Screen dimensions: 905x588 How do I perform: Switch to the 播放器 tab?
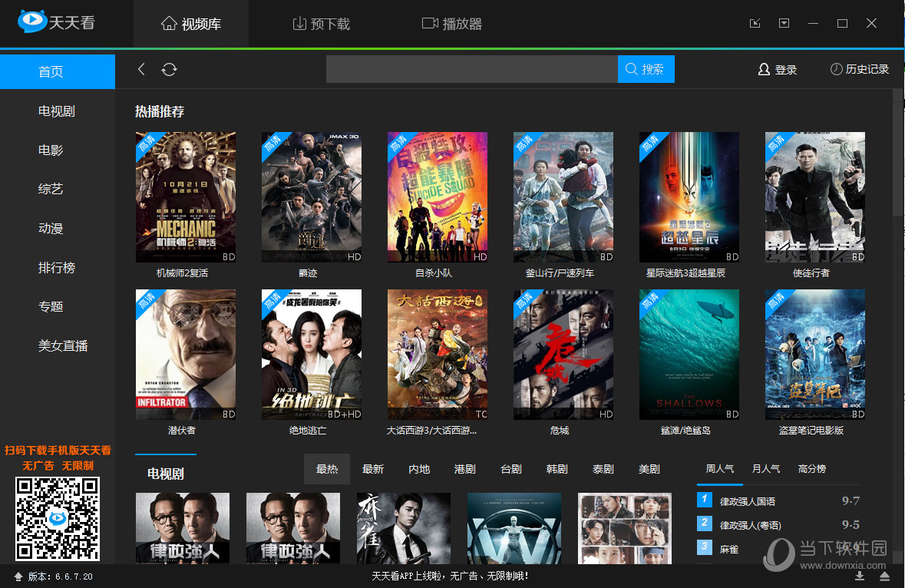[452, 24]
